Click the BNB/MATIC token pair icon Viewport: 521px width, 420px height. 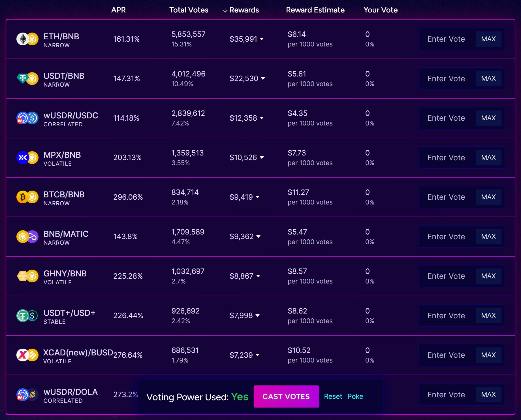(x=27, y=236)
